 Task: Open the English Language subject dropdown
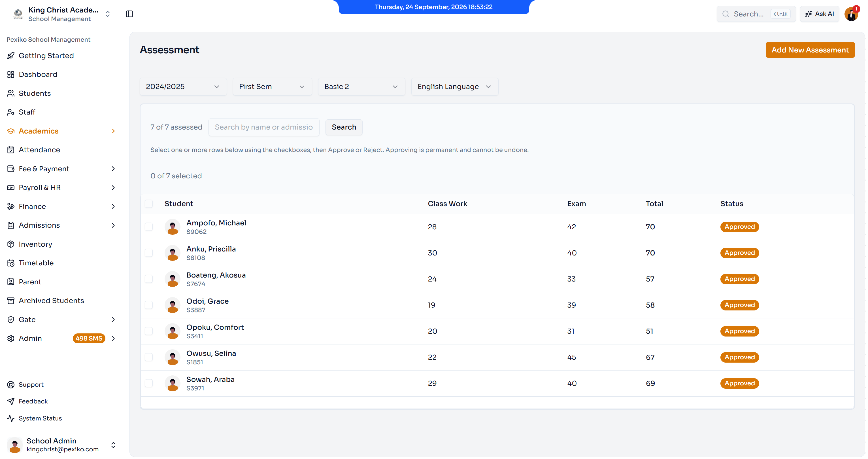455,87
